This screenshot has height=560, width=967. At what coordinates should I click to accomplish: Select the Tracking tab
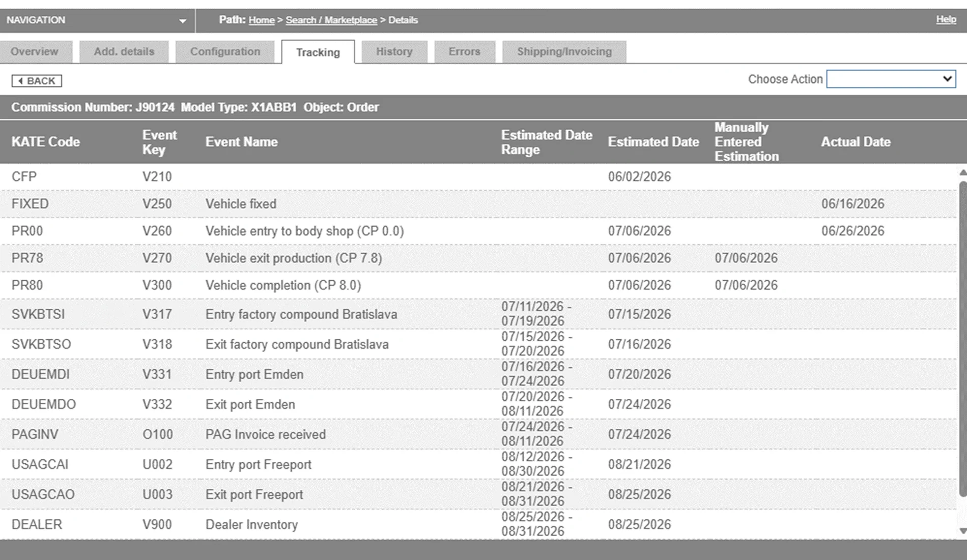[x=318, y=52]
